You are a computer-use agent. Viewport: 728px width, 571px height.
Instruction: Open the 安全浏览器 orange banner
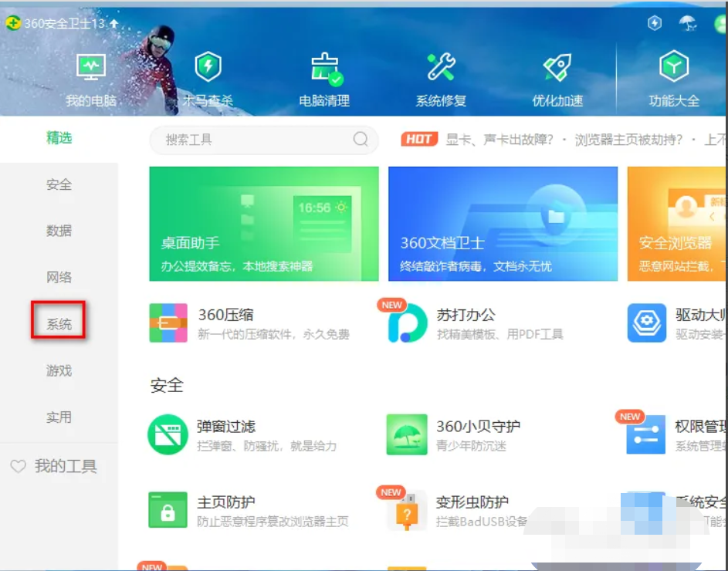(677, 224)
